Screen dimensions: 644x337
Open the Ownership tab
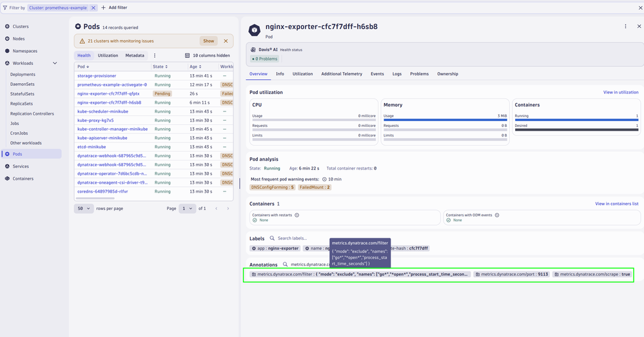click(447, 74)
